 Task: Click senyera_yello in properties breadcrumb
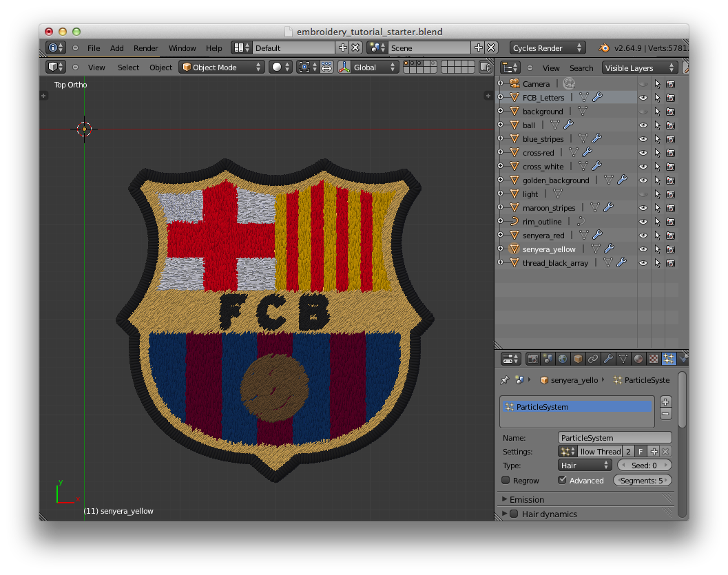[x=574, y=380]
